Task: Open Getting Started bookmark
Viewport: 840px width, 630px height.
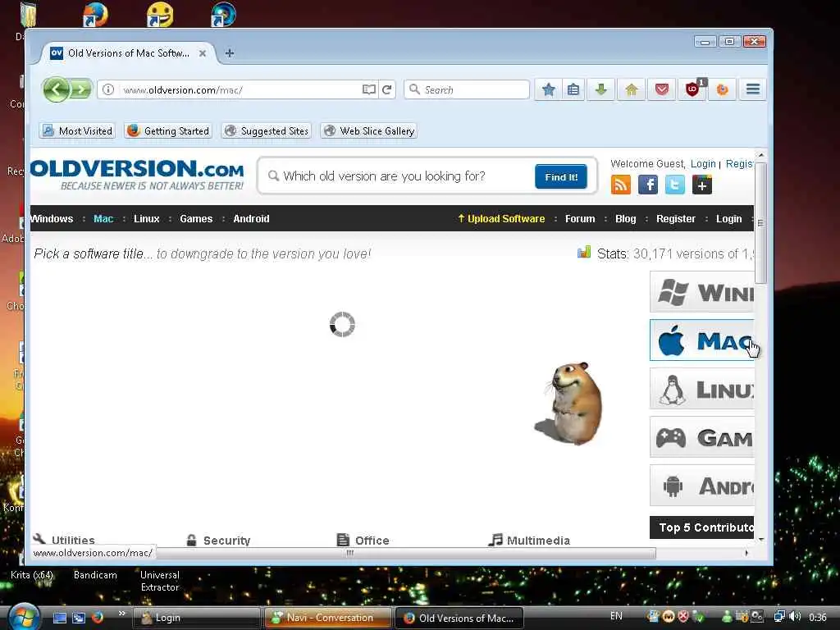Action: click(x=169, y=130)
